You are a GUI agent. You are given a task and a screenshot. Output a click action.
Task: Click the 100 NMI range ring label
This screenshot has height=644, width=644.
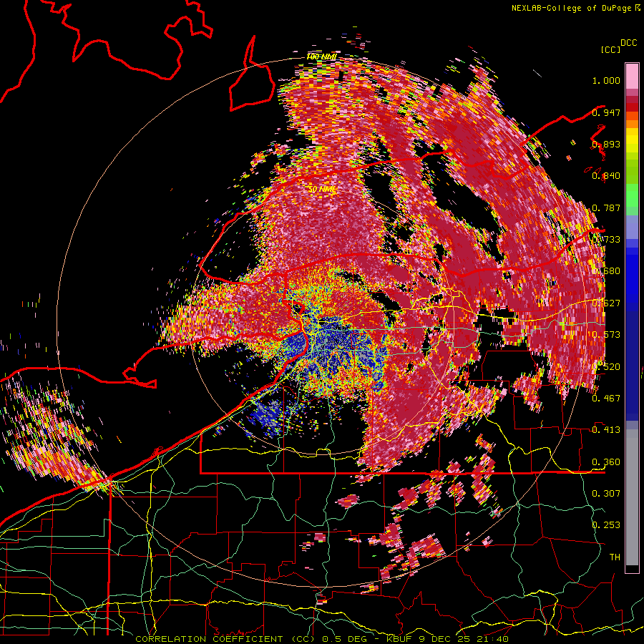pos(321,57)
